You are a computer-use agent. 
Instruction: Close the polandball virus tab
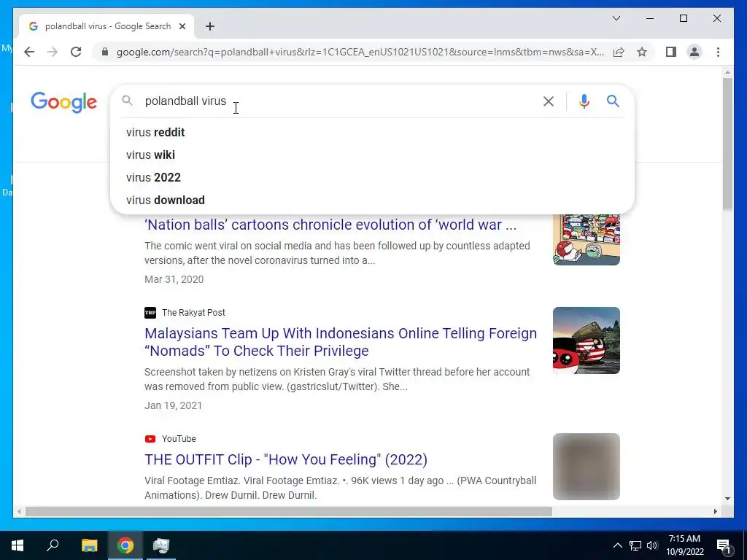(182, 26)
